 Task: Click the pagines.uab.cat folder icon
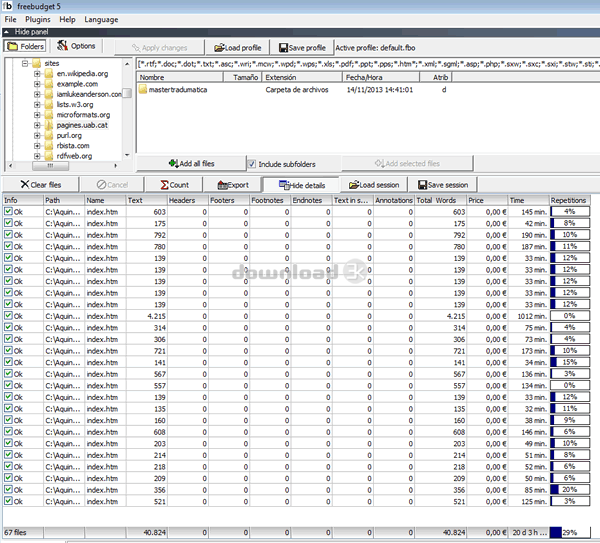(49, 125)
